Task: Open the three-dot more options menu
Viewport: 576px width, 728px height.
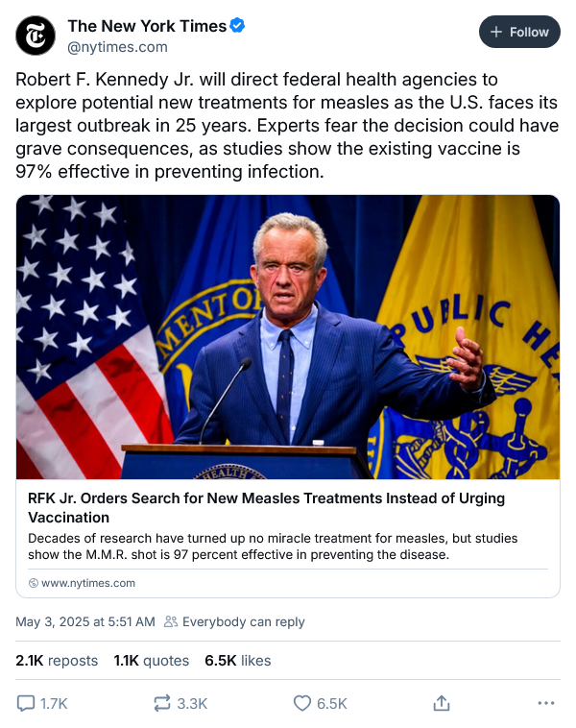Action: point(546,703)
